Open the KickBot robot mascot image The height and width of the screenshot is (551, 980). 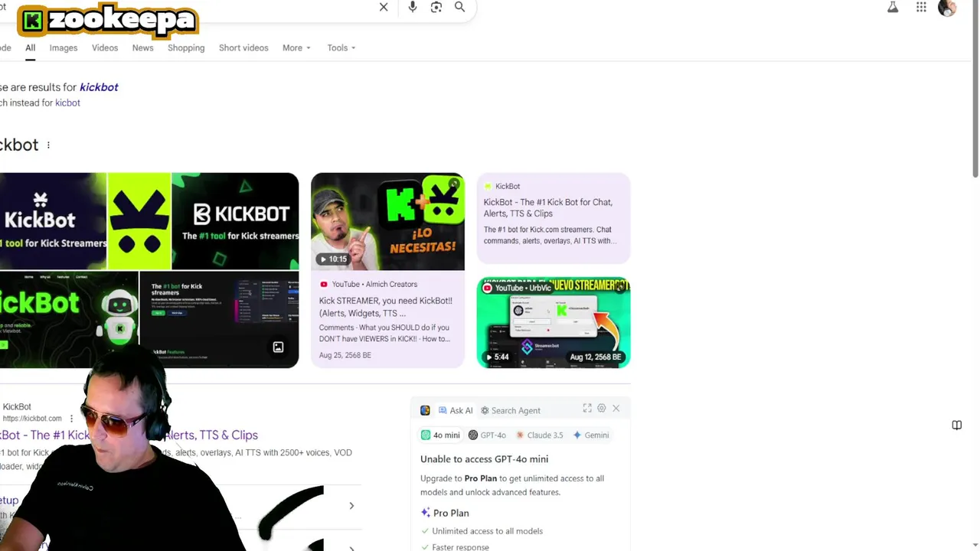tap(69, 319)
